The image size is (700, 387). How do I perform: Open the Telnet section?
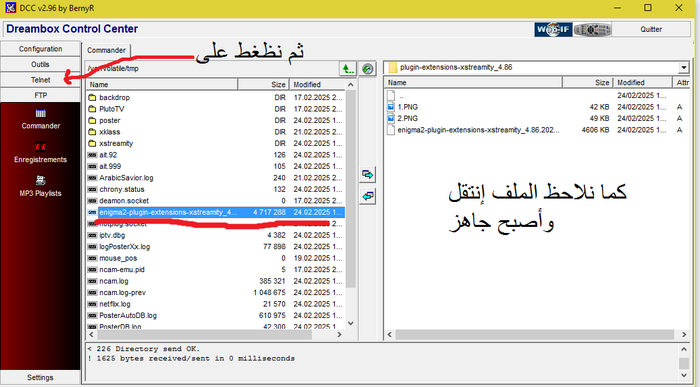click(41, 80)
